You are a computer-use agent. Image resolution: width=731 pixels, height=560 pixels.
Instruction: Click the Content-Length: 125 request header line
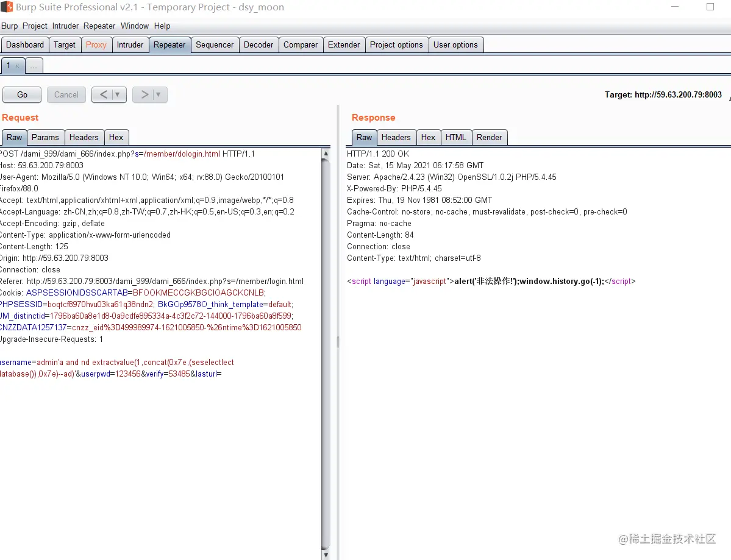pyautogui.click(x=34, y=246)
